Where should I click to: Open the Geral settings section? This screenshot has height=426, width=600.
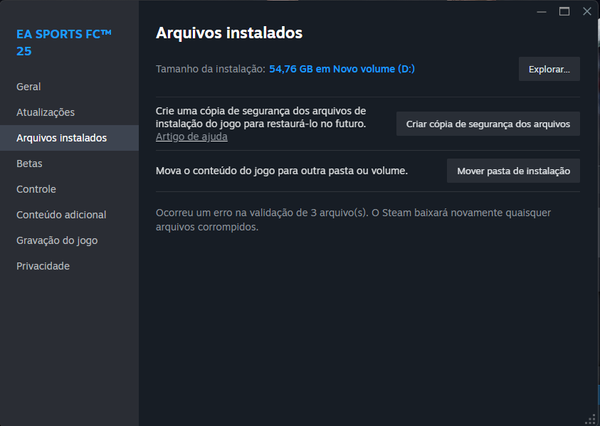click(x=69, y=87)
